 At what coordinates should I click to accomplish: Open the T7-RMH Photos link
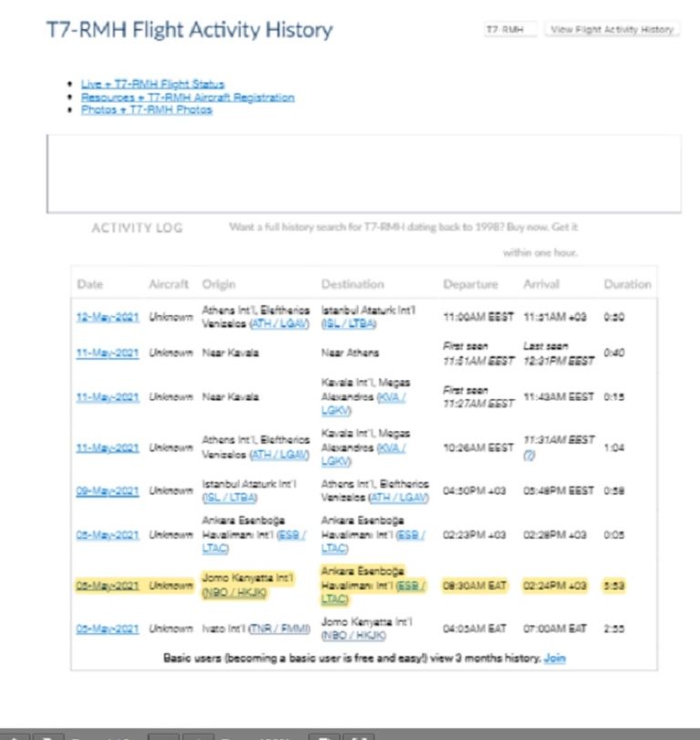(146, 109)
